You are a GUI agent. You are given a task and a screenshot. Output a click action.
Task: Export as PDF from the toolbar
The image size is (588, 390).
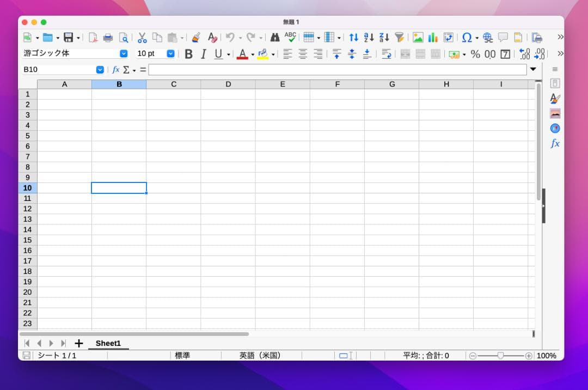tap(93, 38)
